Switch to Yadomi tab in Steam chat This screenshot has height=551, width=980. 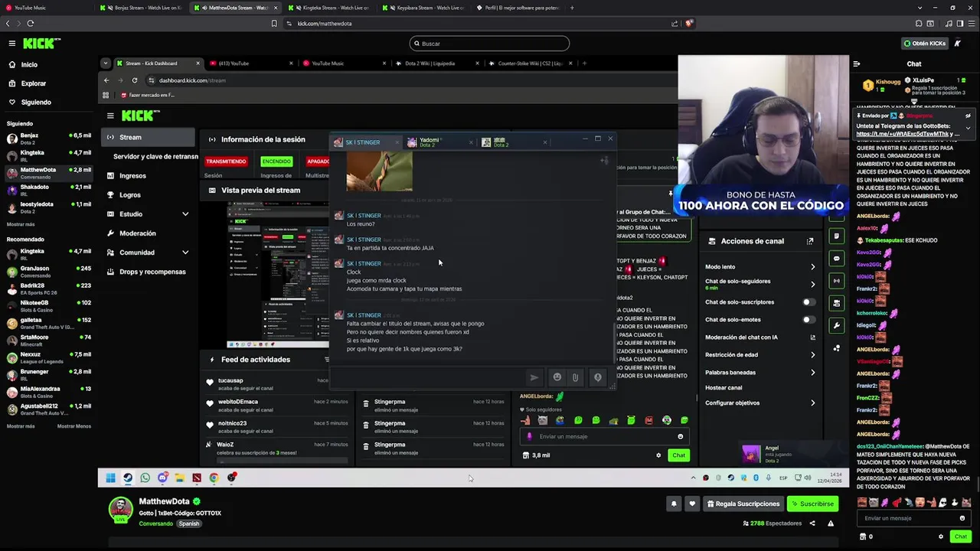click(440, 142)
